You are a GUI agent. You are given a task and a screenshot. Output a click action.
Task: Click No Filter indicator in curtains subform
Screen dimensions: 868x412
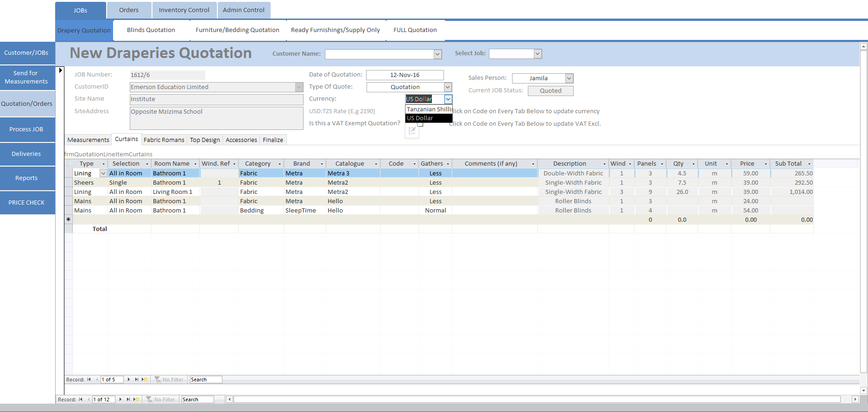[x=169, y=380]
